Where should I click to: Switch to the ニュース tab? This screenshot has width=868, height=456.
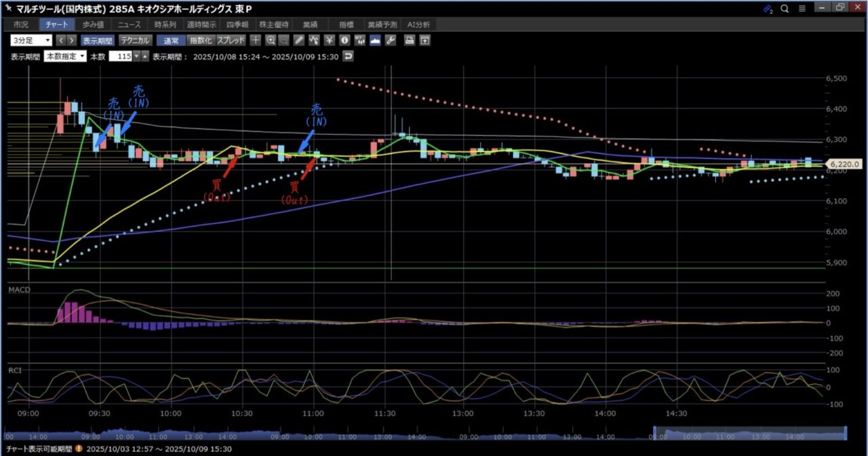(x=129, y=24)
